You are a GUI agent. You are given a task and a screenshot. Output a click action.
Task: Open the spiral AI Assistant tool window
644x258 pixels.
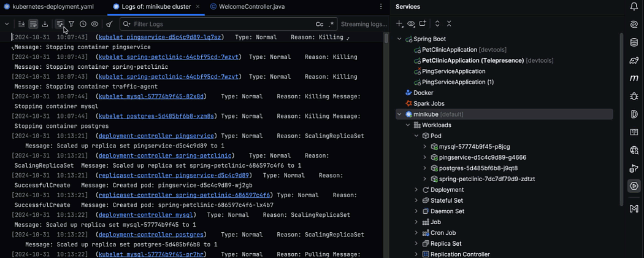[634, 25]
